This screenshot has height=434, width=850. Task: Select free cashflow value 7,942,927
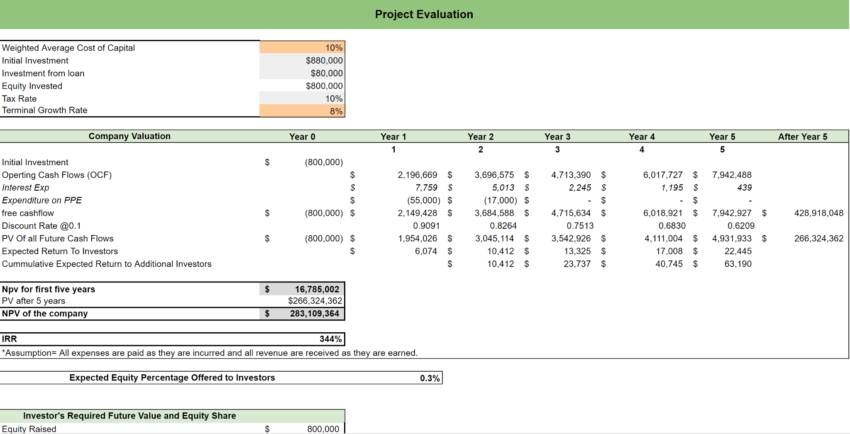click(732, 213)
